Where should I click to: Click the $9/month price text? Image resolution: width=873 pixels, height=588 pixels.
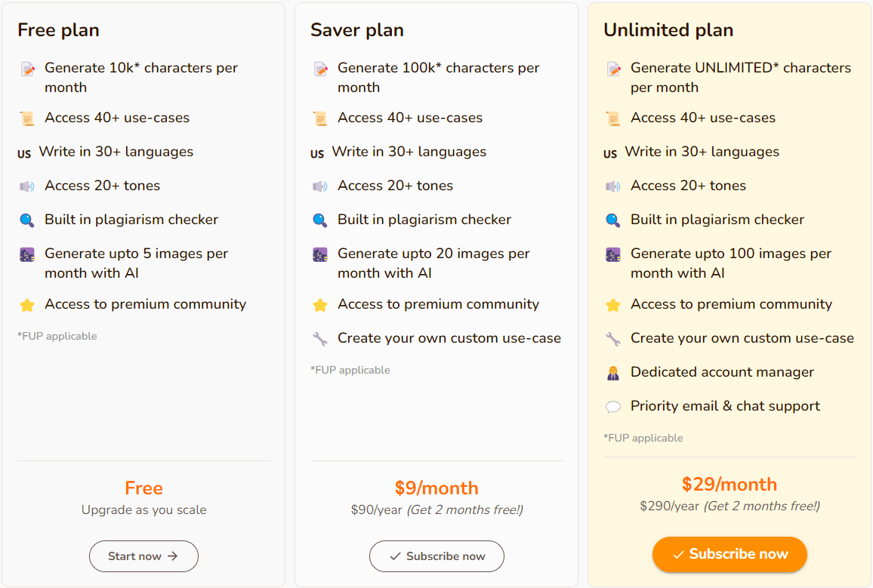coord(436,488)
